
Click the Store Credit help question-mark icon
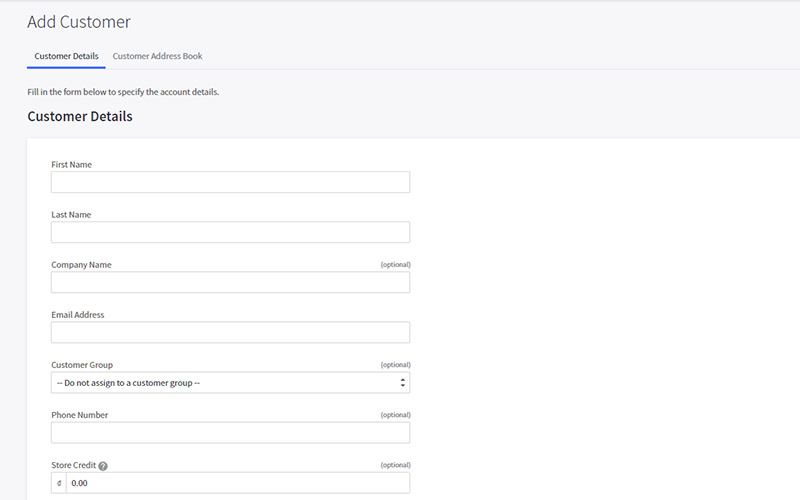[x=103, y=466]
